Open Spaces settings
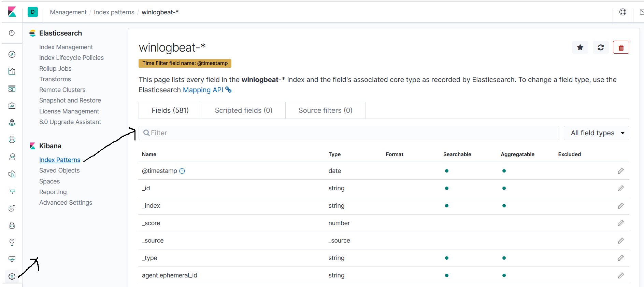Image resolution: width=644 pixels, height=287 pixels. click(49, 181)
